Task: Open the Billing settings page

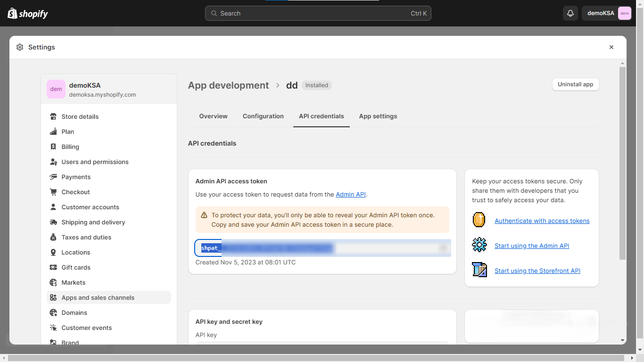Action: pyautogui.click(x=70, y=147)
